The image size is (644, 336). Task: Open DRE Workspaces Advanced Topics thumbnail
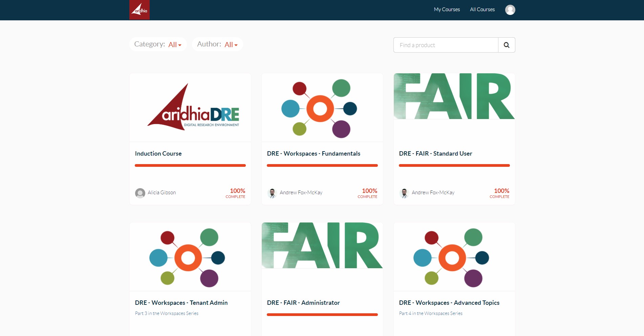[x=454, y=257]
